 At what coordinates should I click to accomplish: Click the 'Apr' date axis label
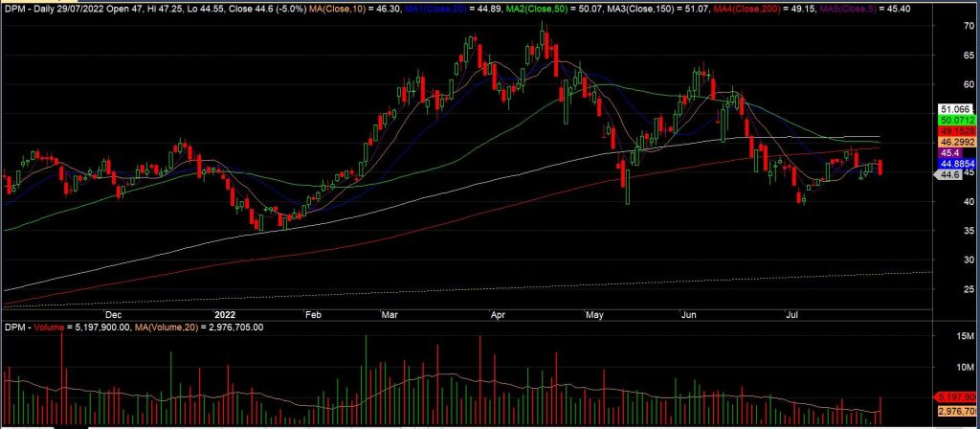497,314
